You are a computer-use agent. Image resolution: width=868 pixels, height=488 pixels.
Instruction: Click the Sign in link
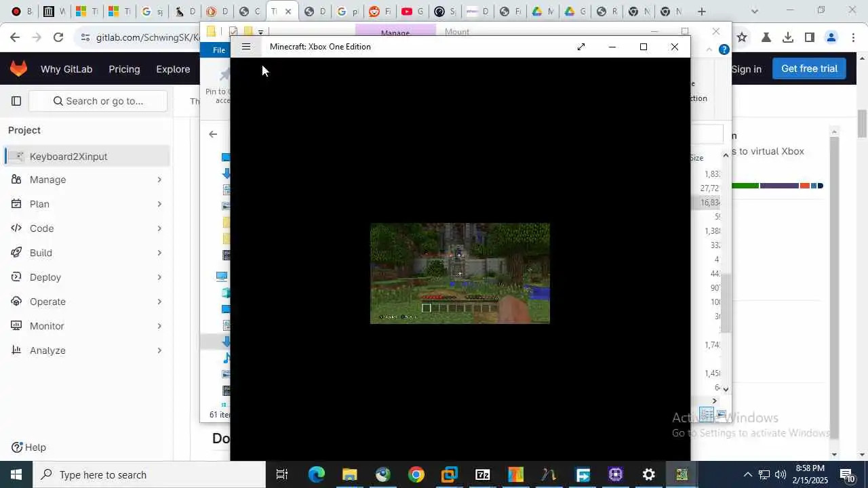(746, 69)
